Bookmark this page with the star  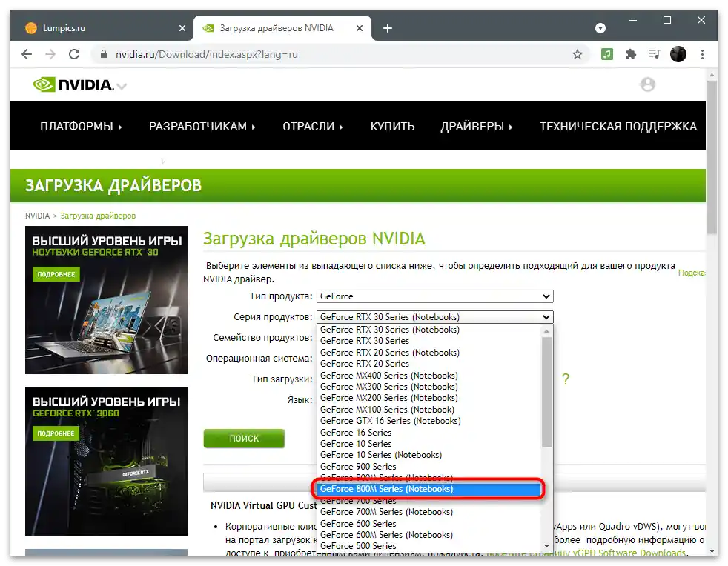point(577,54)
